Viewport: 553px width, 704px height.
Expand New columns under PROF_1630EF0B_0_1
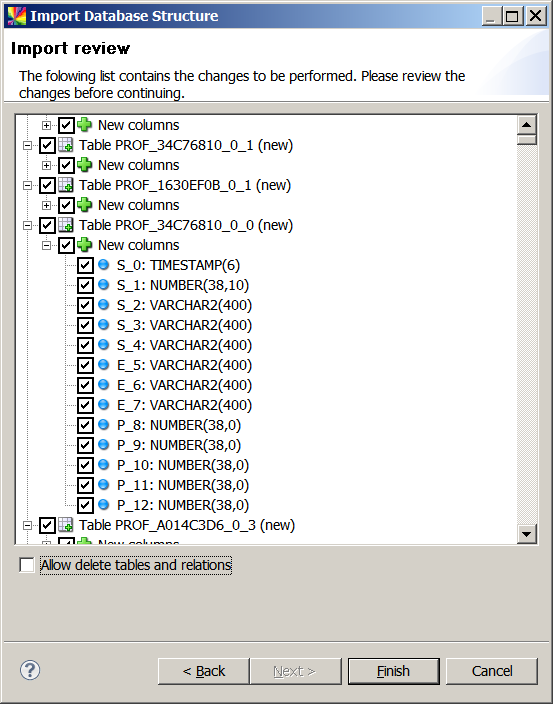pyautogui.click(x=47, y=205)
